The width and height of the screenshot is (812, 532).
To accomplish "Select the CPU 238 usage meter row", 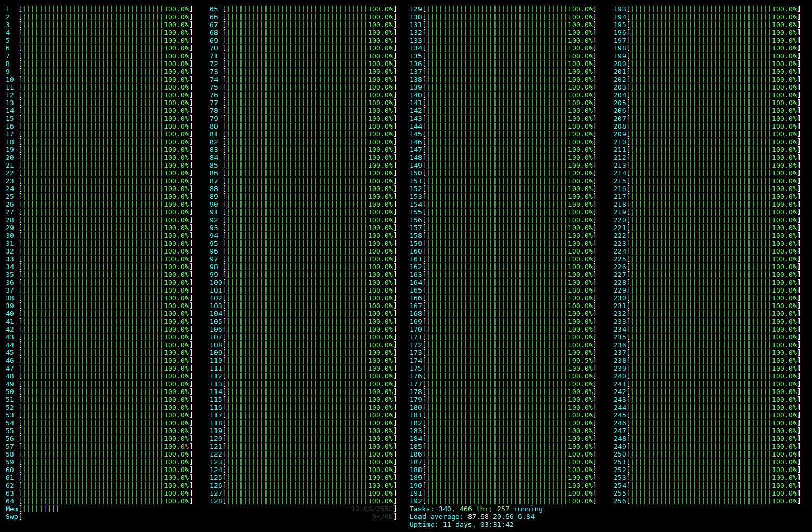I will 707,361.
